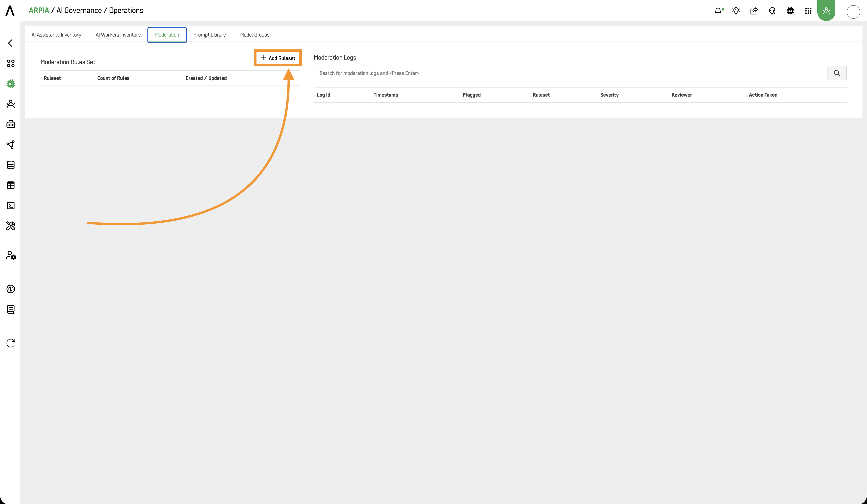This screenshot has height=504, width=867.
Task: Click the Moderation Rules Set heading
Action: click(x=68, y=62)
